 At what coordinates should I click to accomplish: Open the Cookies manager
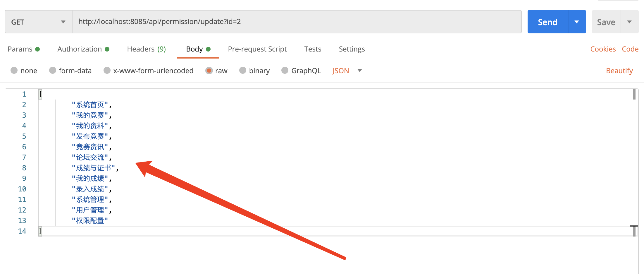pos(603,49)
